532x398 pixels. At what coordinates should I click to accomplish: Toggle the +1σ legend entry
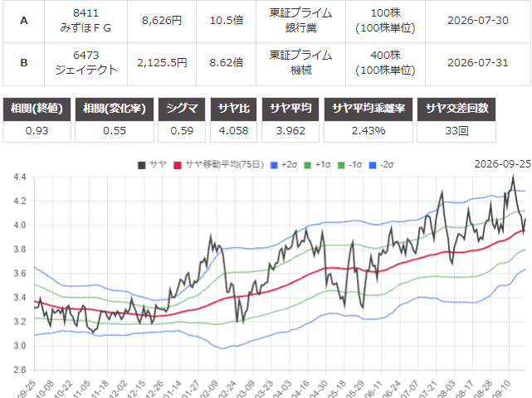pos(317,165)
